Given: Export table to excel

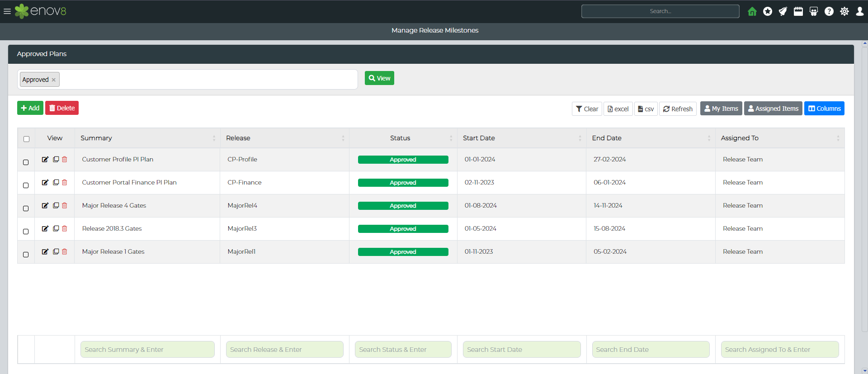Looking at the screenshot, I should (618, 109).
